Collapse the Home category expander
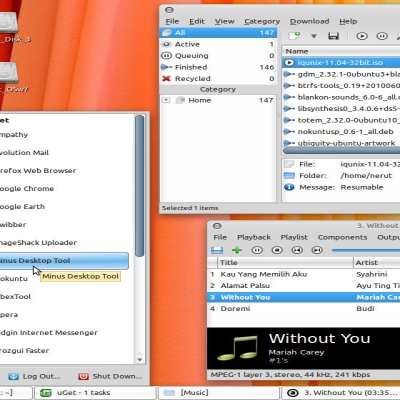 click(166, 100)
